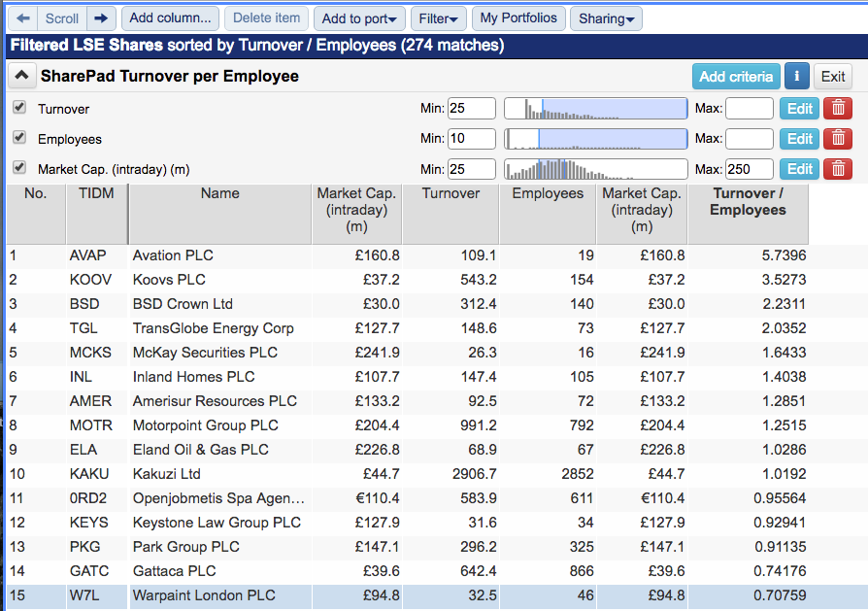The height and width of the screenshot is (611, 868).
Task: Click the Add column... button
Action: [x=171, y=18]
